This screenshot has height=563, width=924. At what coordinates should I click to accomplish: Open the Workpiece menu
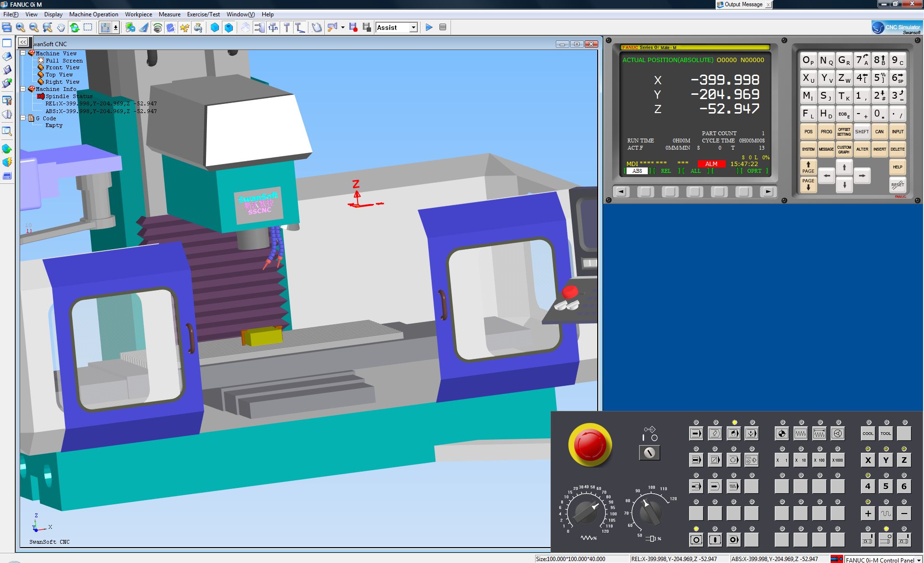click(x=138, y=14)
